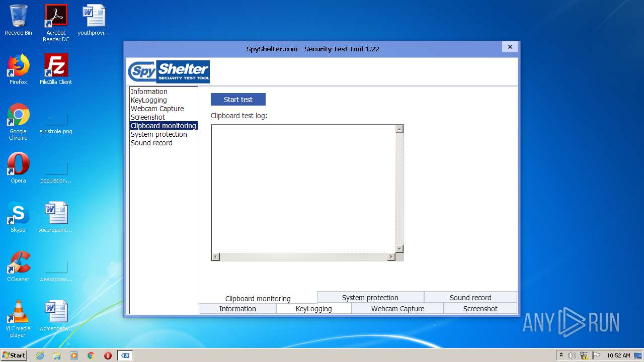The height and width of the screenshot is (362, 644).
Task: Open Internet Explorer in the taskbar
Action: tap(40, 355)
